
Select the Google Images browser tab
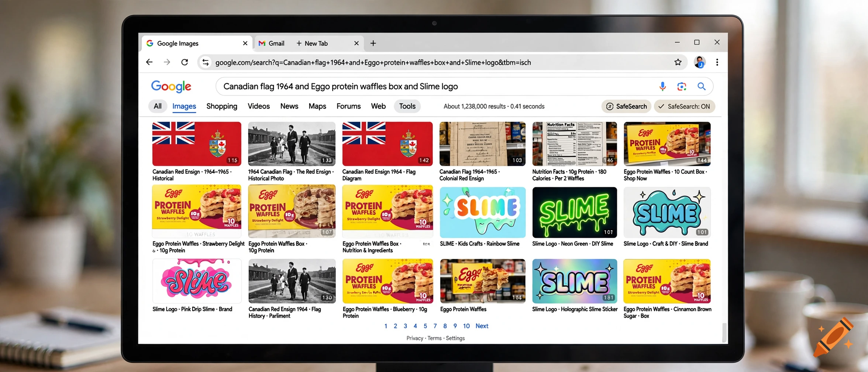point(197,43)
